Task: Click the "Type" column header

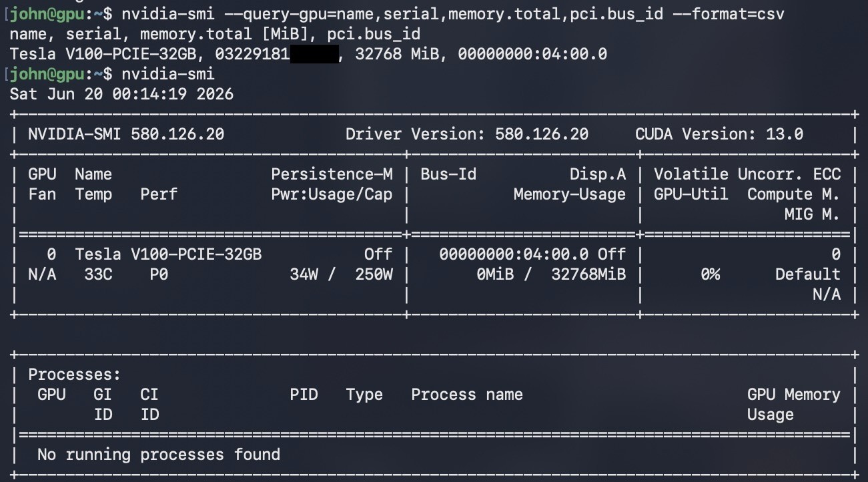Action: (x=364, y=394)
